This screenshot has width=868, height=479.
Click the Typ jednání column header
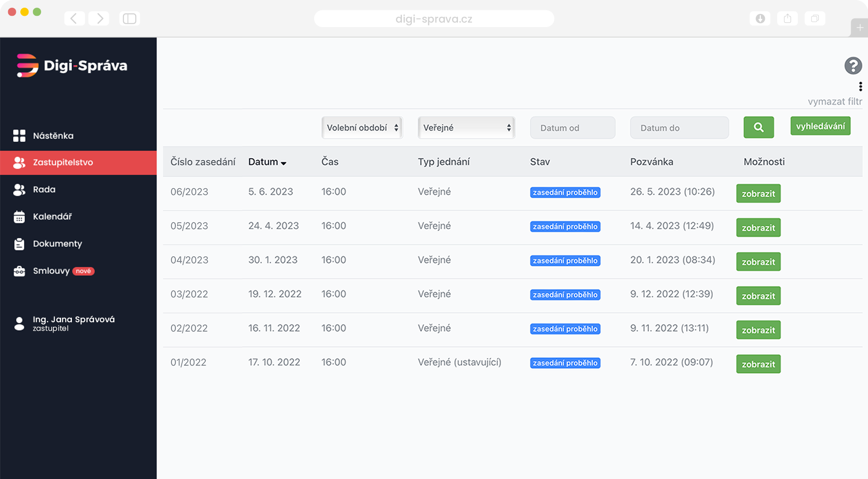point(444,162)
